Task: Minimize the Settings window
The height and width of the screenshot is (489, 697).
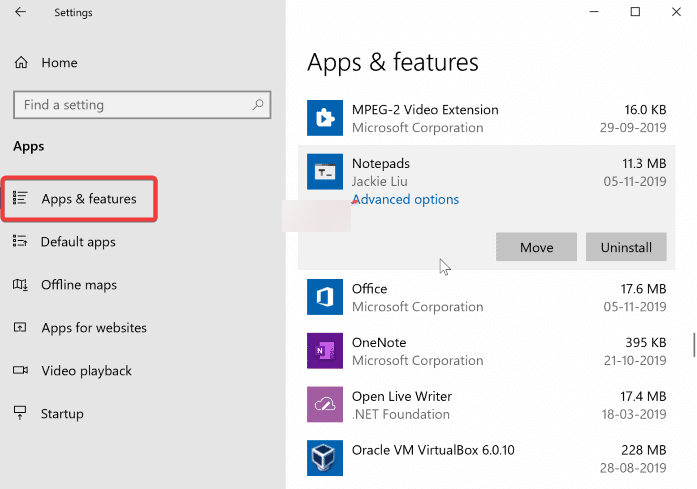Action: (594, 12)
